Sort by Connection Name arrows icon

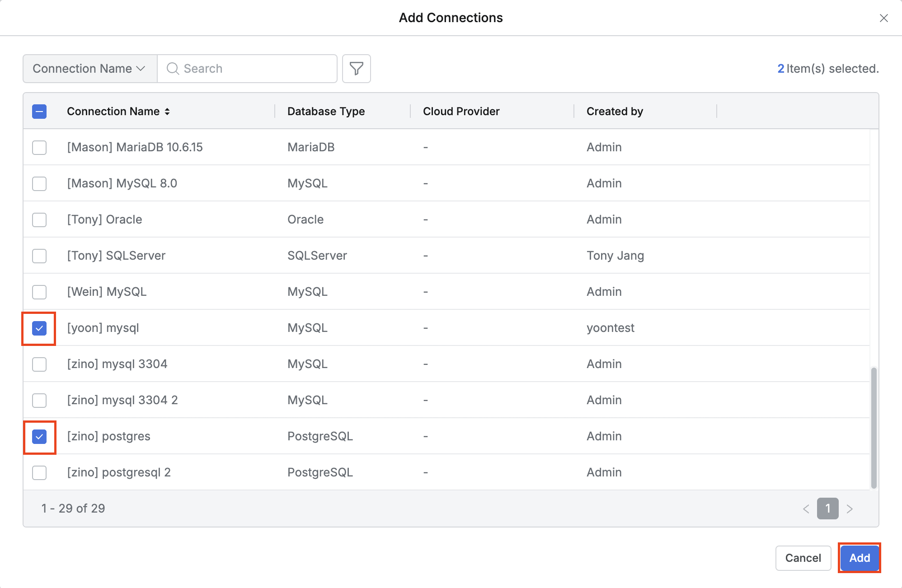tap(167, 112)
